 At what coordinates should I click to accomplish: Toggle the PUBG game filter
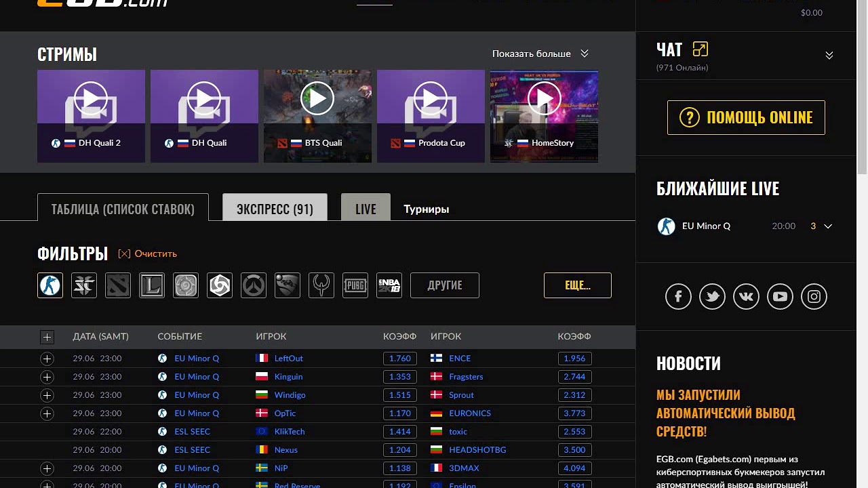pyautogui.click(x=355, y=285)
